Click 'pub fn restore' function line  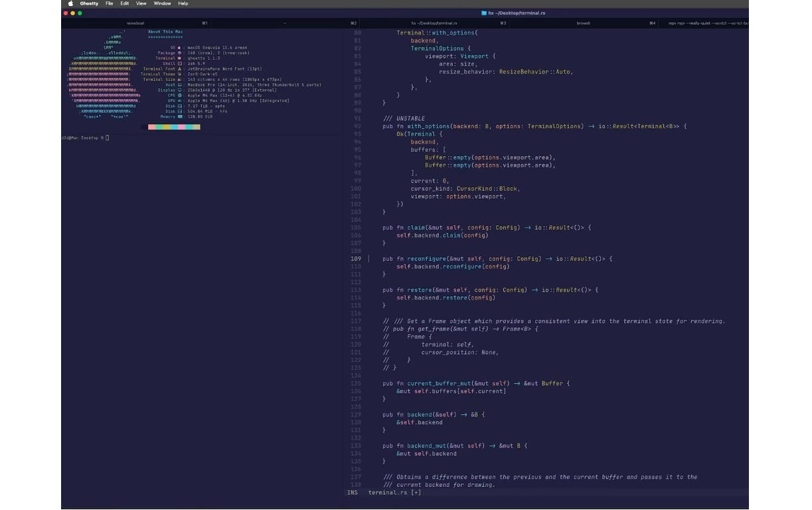coord(490,290)
